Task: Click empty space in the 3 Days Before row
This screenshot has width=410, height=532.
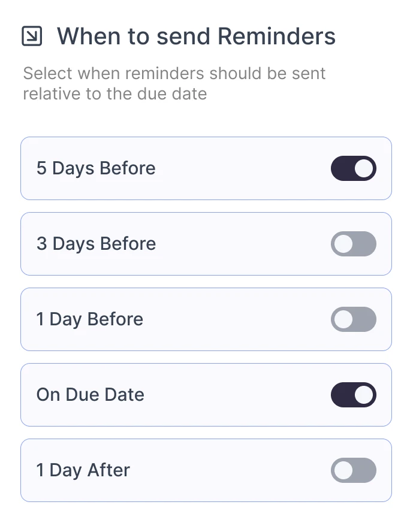Action: tap(240, 244)
